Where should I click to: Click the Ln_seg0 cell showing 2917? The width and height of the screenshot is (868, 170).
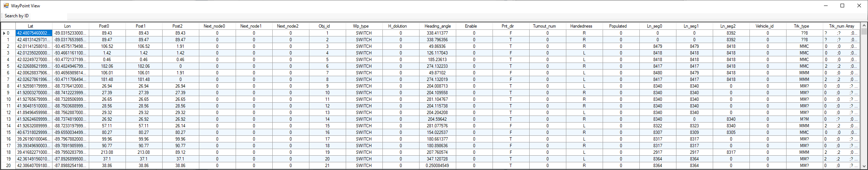tap(657, 152)
